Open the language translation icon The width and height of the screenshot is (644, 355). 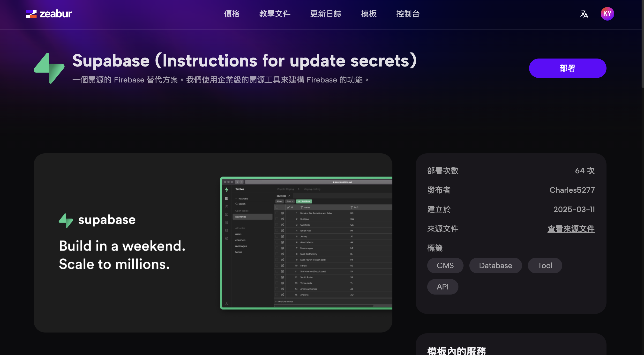[x=584, y=14]
